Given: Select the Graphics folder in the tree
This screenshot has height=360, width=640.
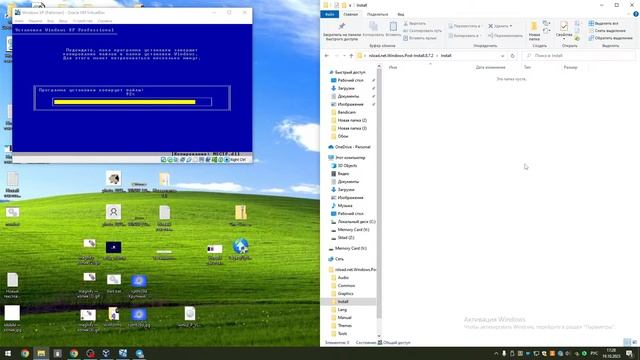Looking at the screenshot, I should coord(345,293).
